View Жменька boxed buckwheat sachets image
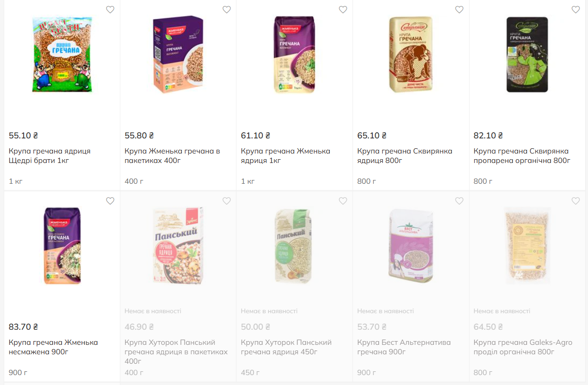This screenshot has width=588, height=385. click(x=178, y=54)
